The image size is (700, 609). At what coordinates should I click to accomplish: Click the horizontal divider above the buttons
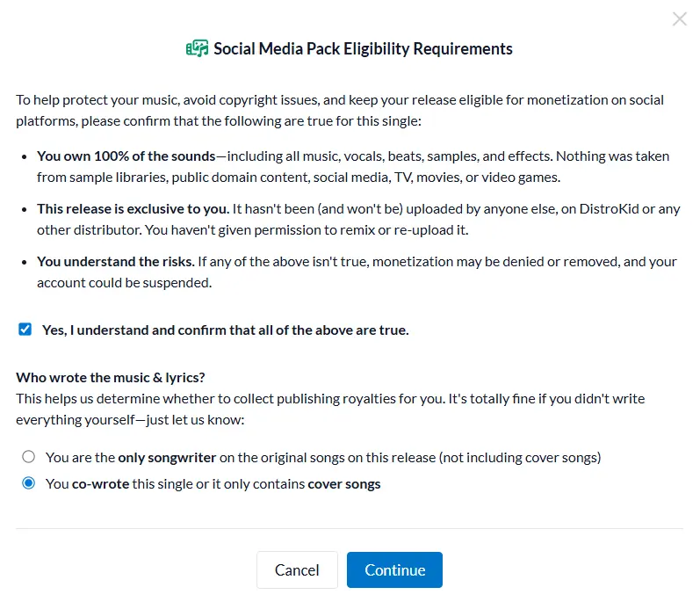point(350,528)
